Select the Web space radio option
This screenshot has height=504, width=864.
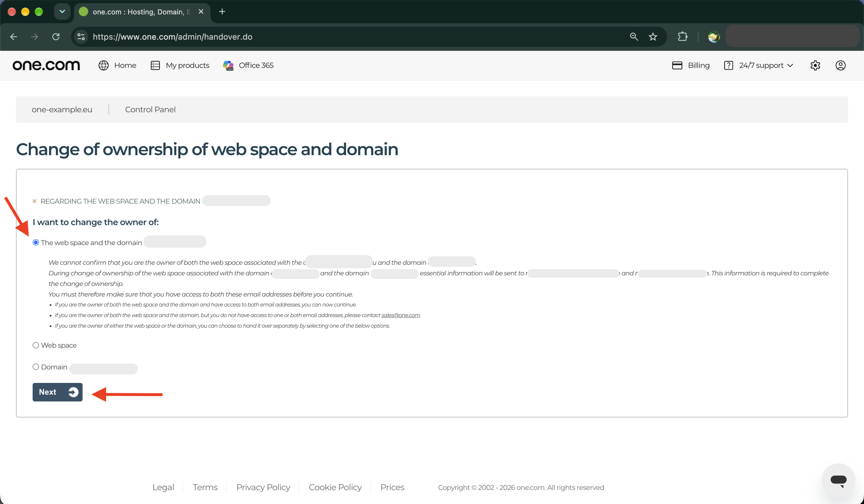(36, 345)
